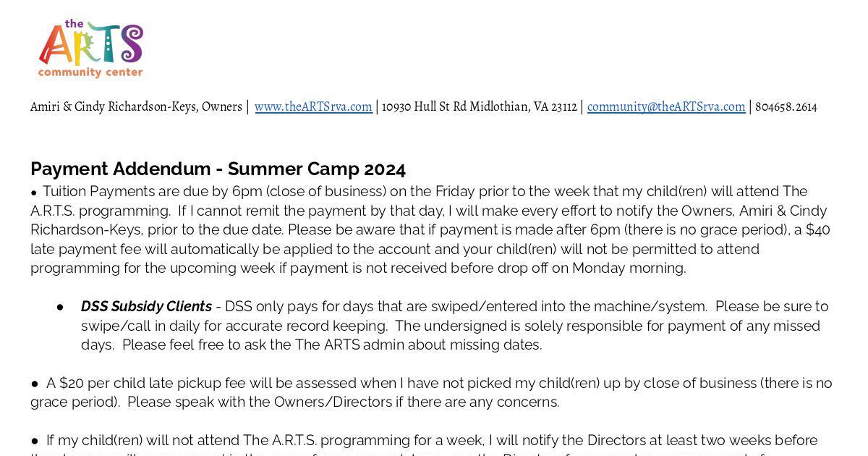
Task: Click the word 'community center' under the logo
Action: (90, 72)
